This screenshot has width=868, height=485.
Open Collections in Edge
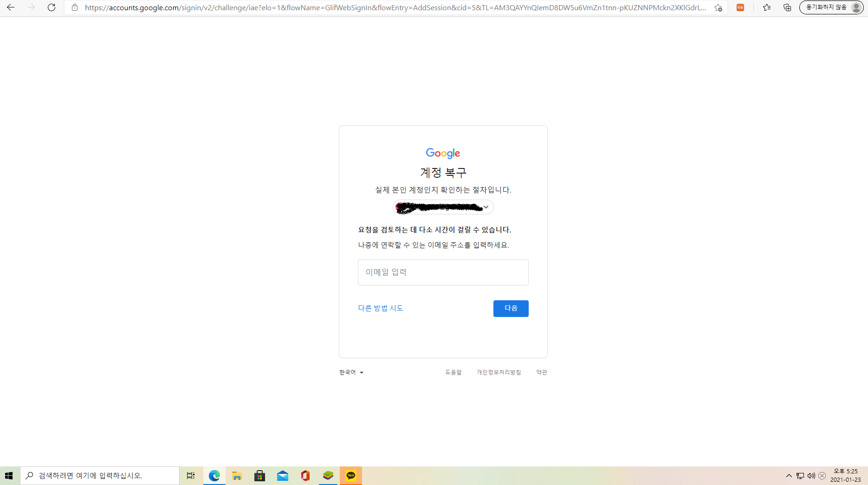click(787, 7)
